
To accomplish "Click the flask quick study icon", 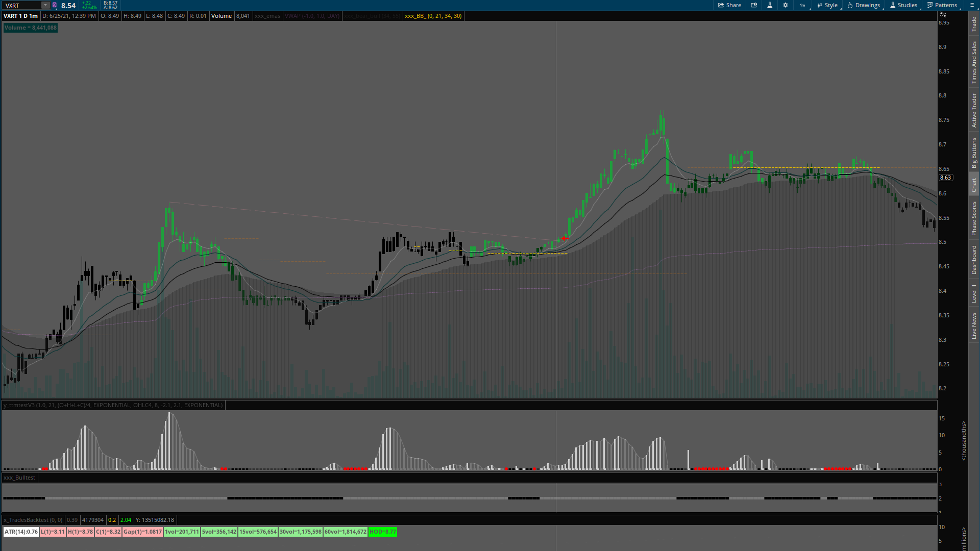I will [770, 5].
